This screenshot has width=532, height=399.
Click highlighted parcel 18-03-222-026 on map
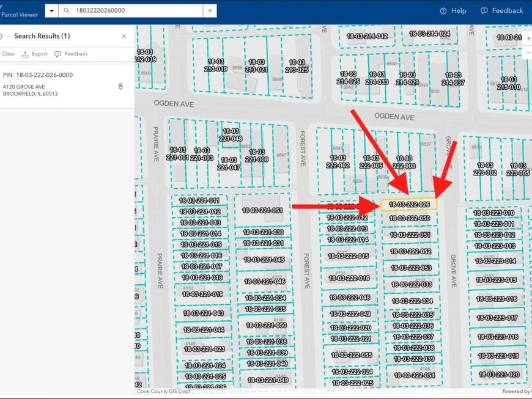[409, 205]
